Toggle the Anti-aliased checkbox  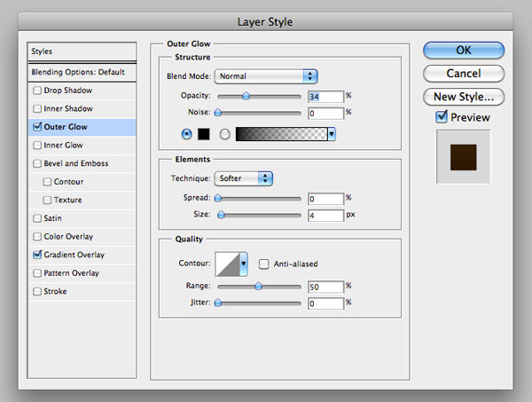[x=264, y=264]
